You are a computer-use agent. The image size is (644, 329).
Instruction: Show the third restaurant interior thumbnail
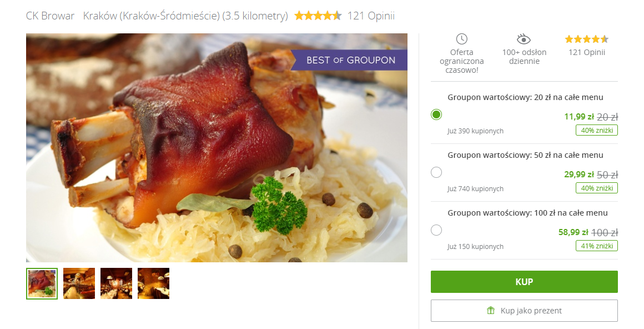point(116,283)
